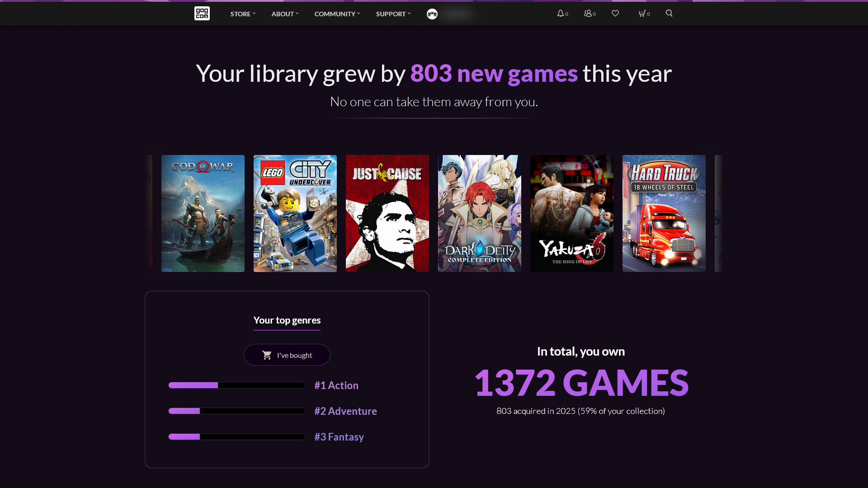The height and width of the screenshot is (488, 868).
Task: Click the #1 Action genre label
Action: tap(336, 385)
